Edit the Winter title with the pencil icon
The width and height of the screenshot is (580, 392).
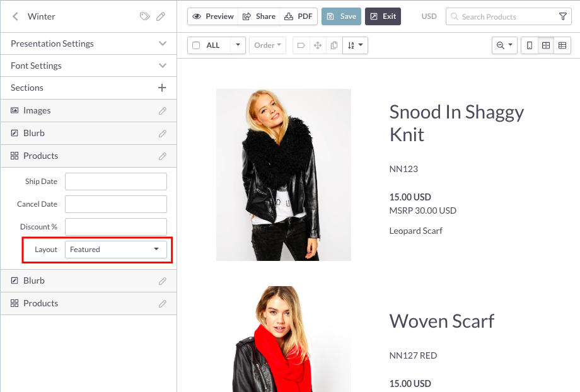click(x=161, y=16)
